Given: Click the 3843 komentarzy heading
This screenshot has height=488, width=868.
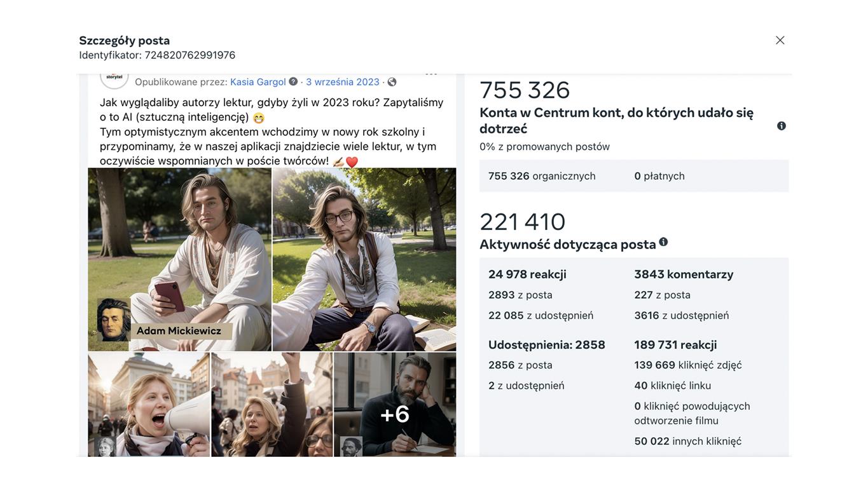Looking at the screenshot, I should pyautogui.click(x=684, y=274).
